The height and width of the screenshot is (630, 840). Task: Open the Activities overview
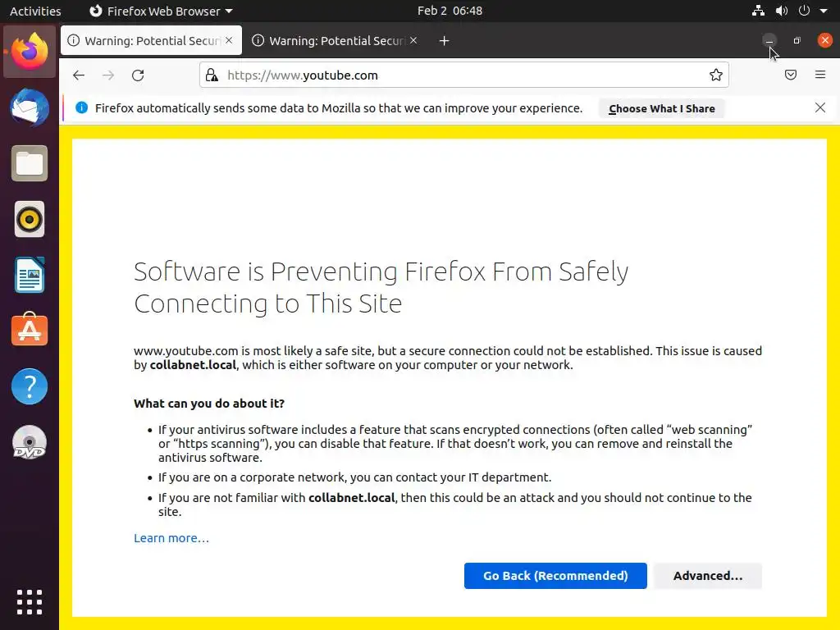point(35,11)
